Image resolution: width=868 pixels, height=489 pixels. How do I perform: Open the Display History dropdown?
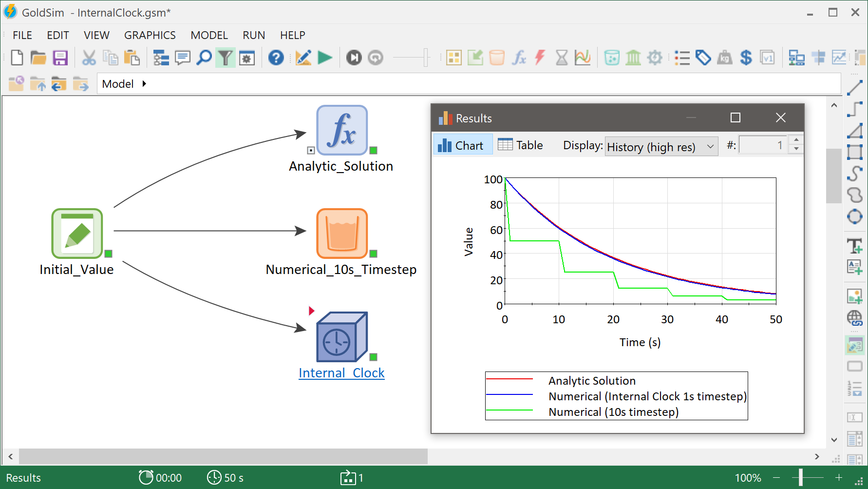[x=661, y=147]
